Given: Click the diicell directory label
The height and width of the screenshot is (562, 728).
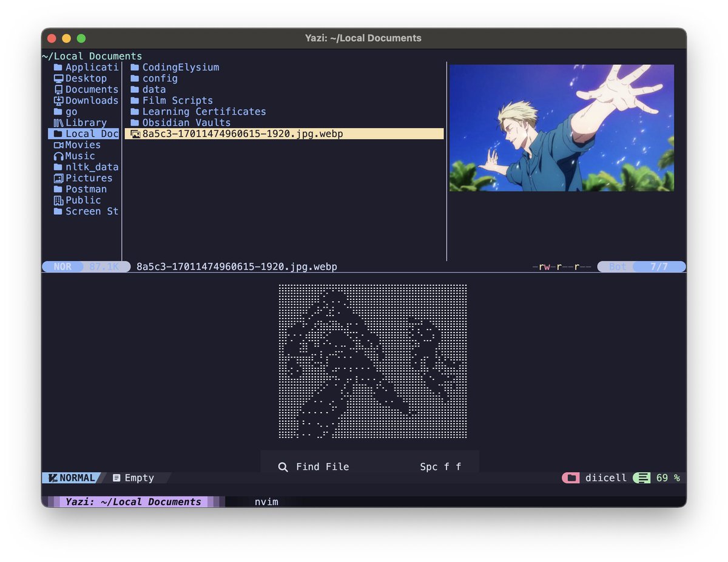Looking at the screenshot, I should click(x=606, y=478).
